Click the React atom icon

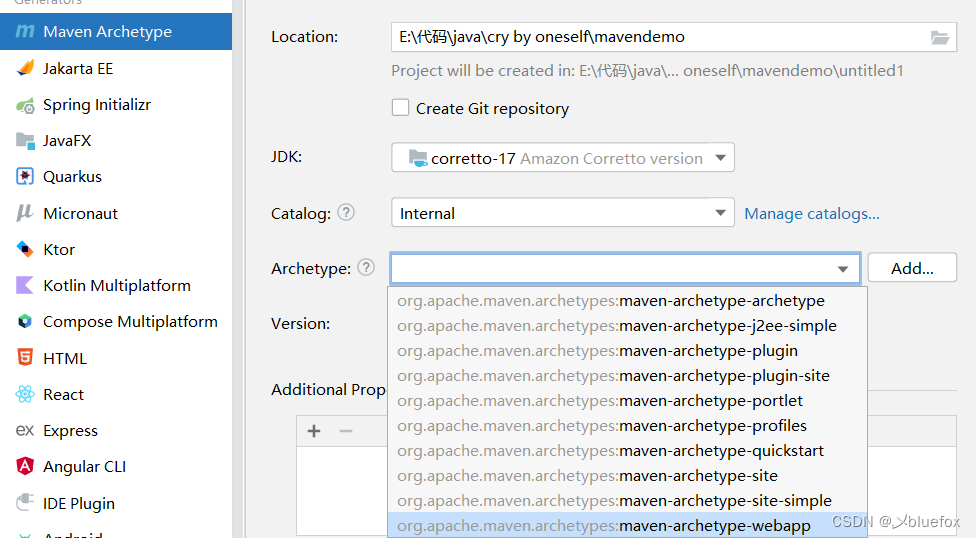pyautogui.click(x=25, y=394)
